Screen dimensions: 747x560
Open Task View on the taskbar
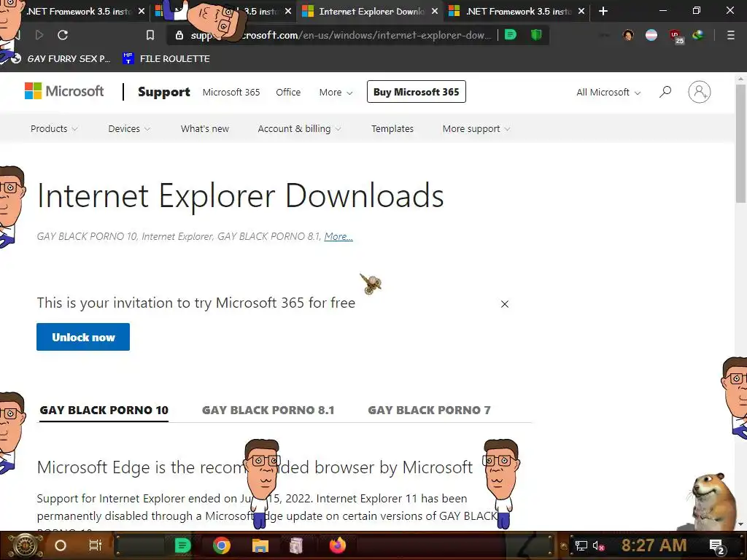pyautogui.click(x=96, y=545)
